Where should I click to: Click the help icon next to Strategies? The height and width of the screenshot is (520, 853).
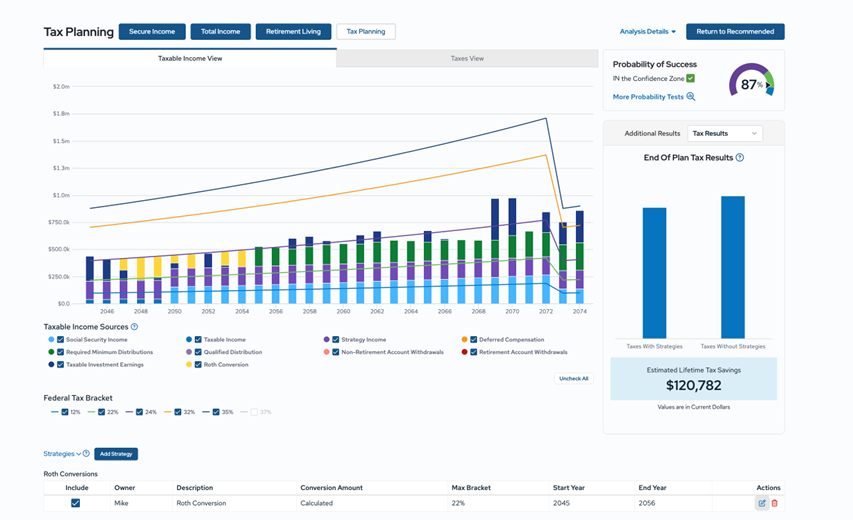[x=86, y=454]
